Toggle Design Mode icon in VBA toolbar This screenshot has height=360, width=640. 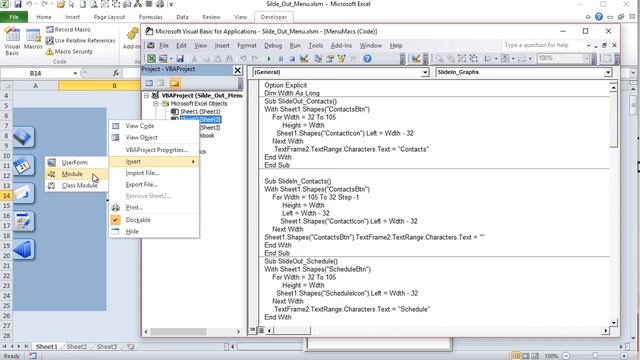(x=304, y=59)
